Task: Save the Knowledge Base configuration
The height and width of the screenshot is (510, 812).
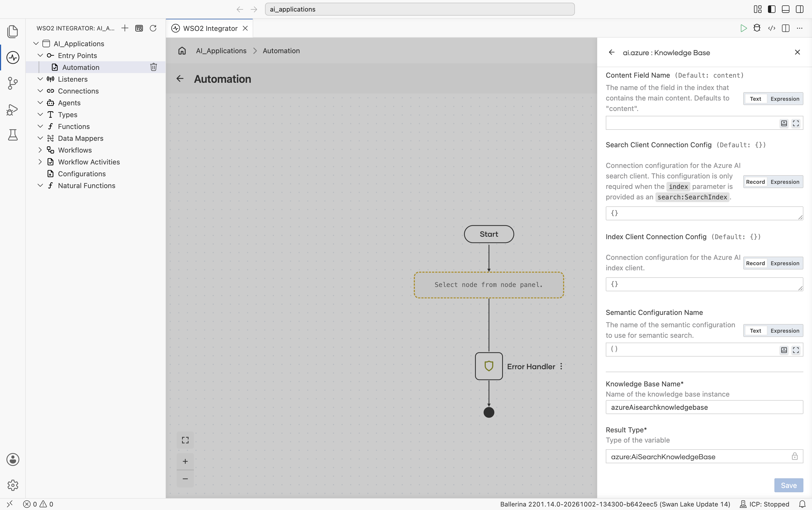Action: point(788,485)
